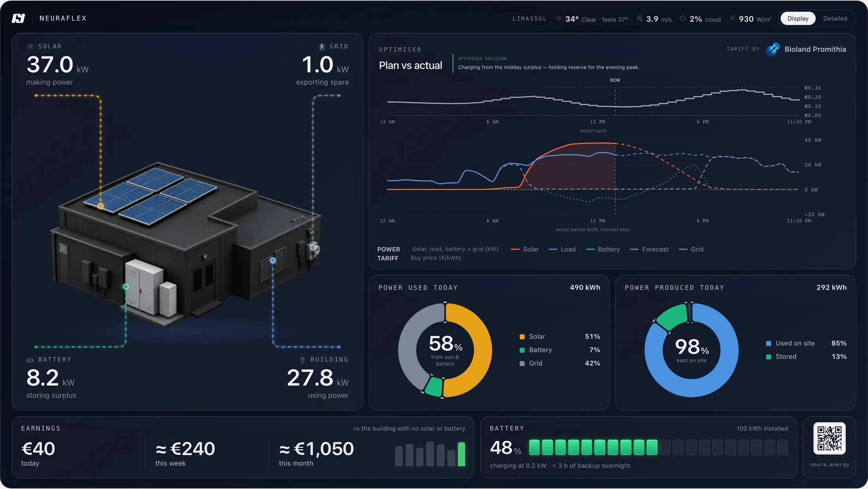Click the sun icon next to SOLAR
868x489 pixels.
30,46
